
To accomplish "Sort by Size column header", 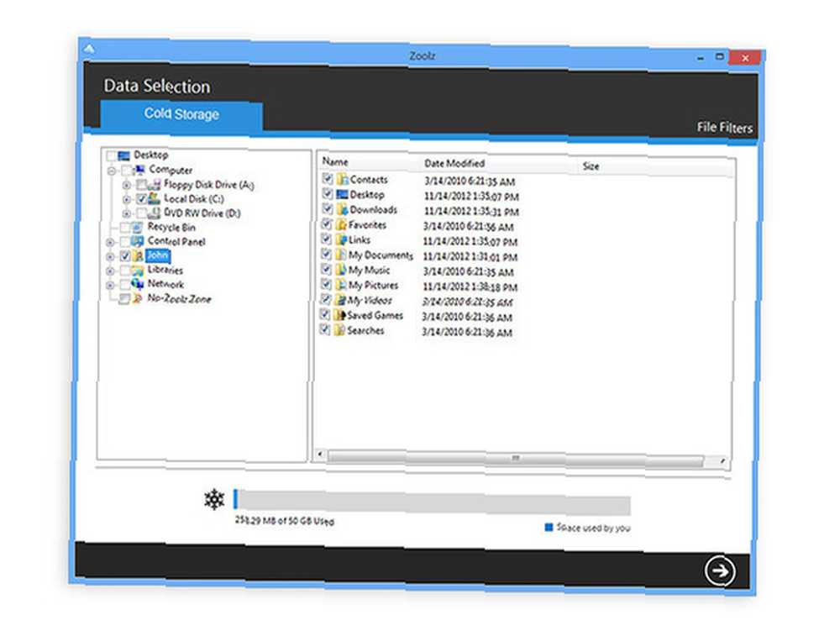I will coord(591,166).
